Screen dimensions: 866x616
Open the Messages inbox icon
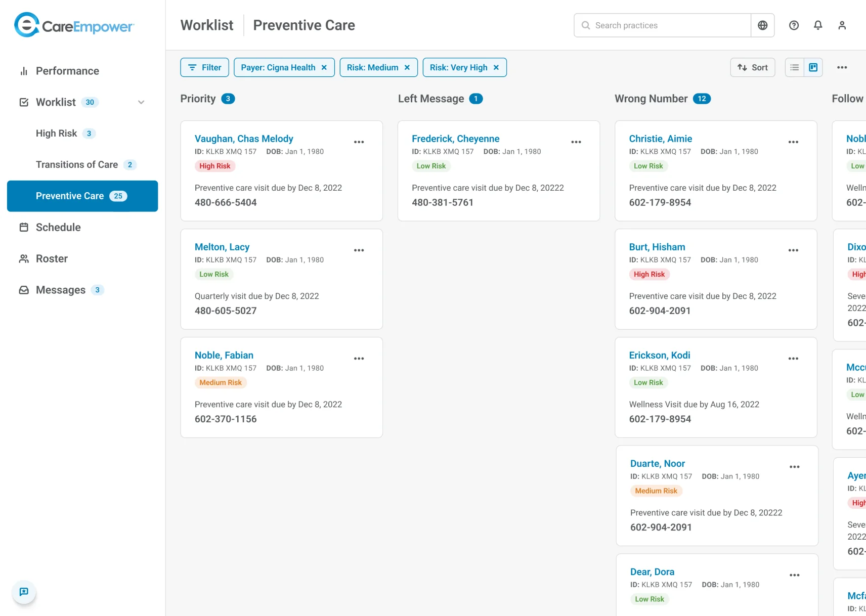(x=23, y=290)
